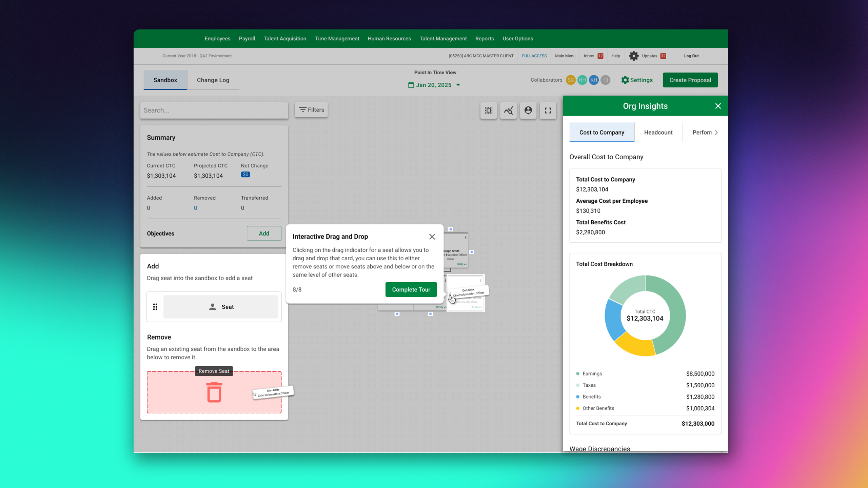Click the Updates gear icon
The image size is (868, 488).
tap(634, 56)
